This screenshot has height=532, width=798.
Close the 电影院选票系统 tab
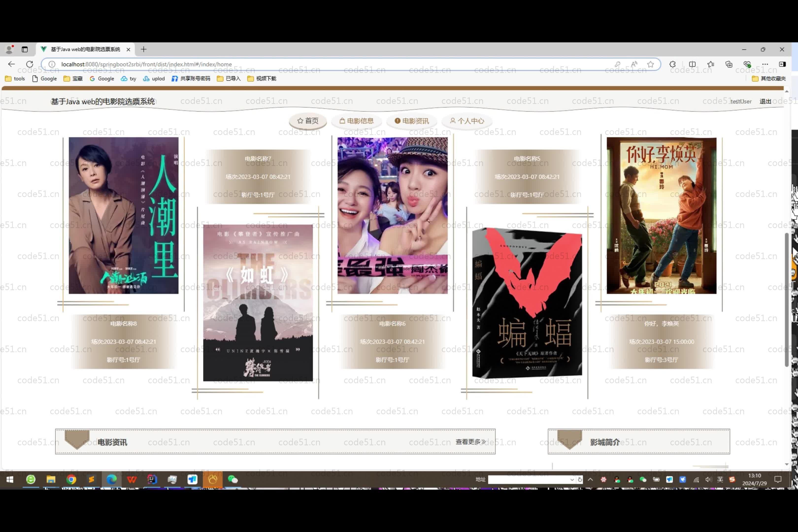tap(128, 50)
